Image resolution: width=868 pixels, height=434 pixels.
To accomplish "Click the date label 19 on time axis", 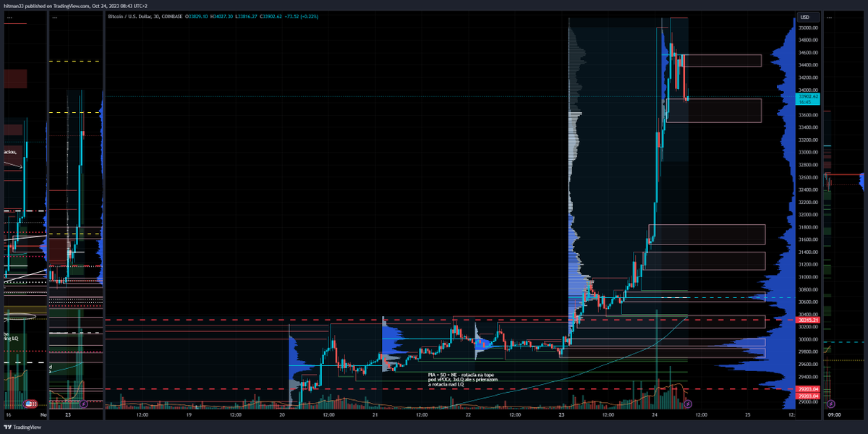I will pyautogui.click(x=188, y=415).
